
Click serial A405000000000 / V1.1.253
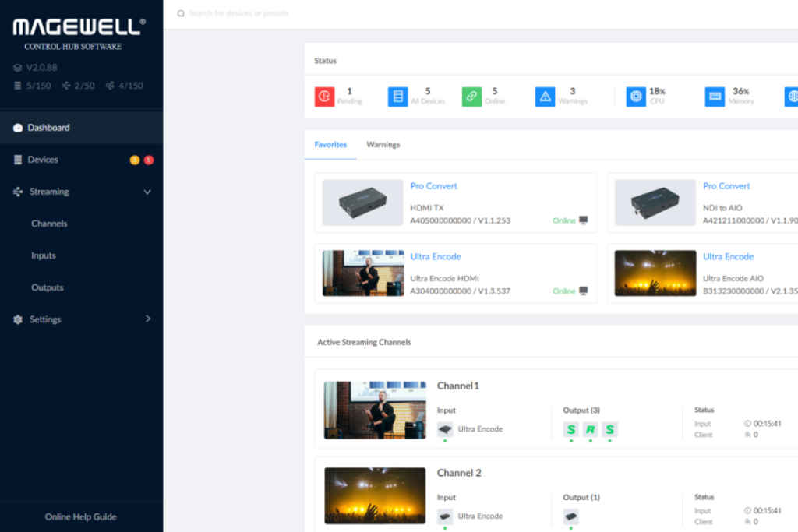(460, 220)
